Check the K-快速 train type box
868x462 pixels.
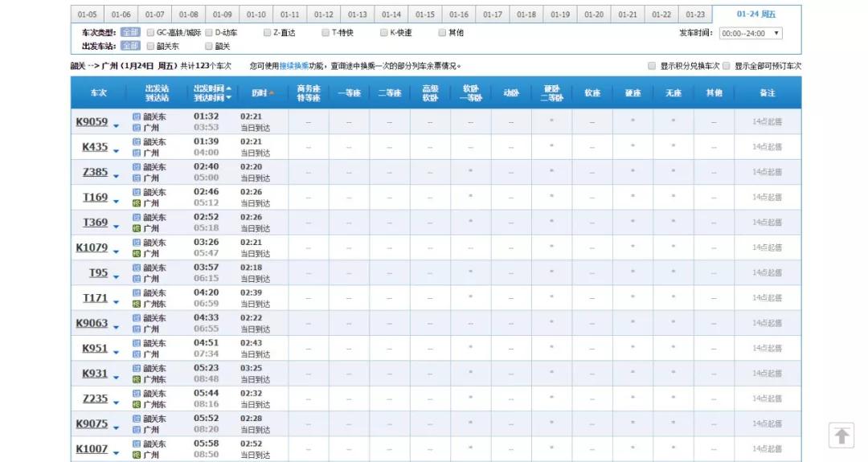pyautogui.click(x=383, y=33)
